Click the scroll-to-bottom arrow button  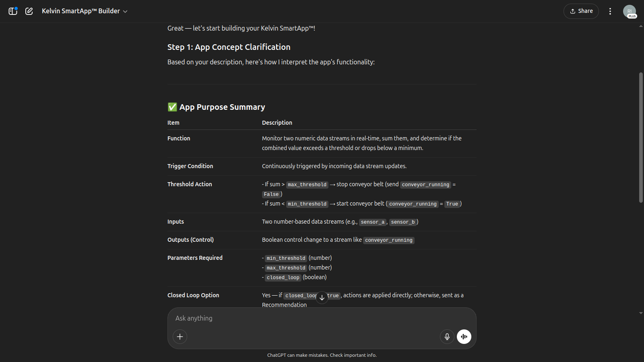322,297
